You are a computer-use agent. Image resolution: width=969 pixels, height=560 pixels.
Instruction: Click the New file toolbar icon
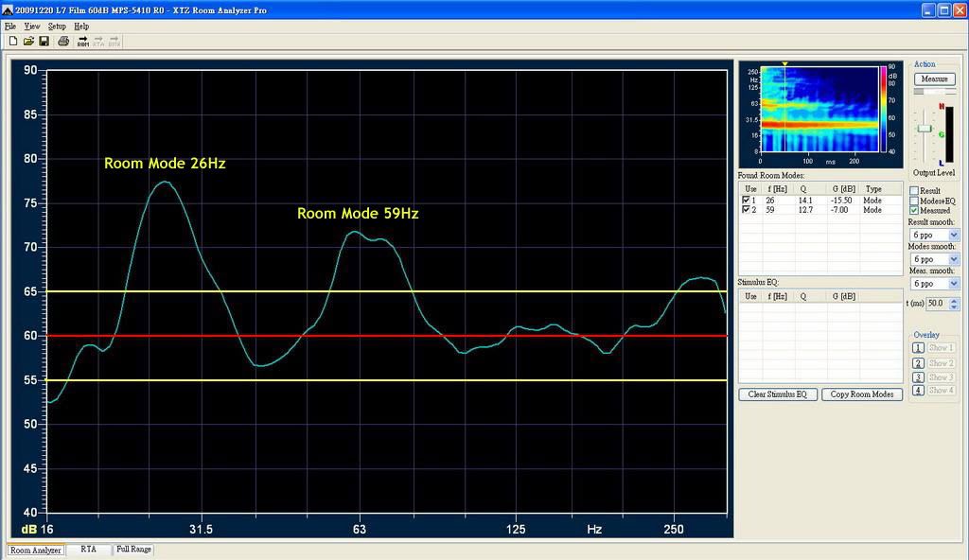tap(12, 42)
